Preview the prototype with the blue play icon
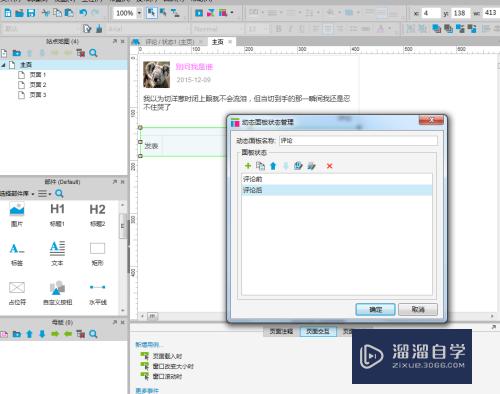Viewport: 500px width, 394px height. tap(199, 13)
